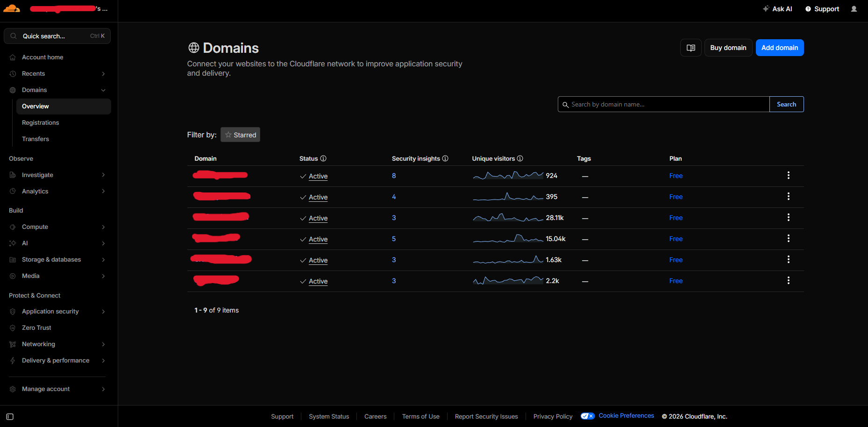
Task: Click the Unique visitors info icon
Action: pos(520,158)
